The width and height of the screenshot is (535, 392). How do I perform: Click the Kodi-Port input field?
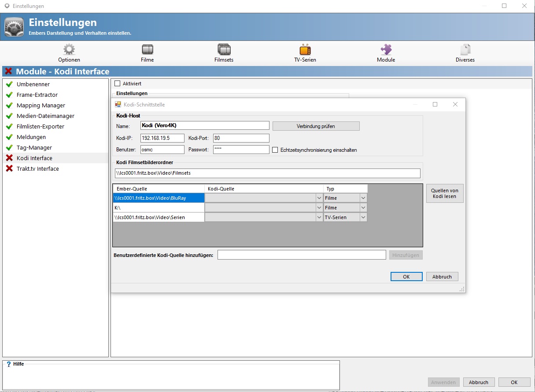point(241,138)
